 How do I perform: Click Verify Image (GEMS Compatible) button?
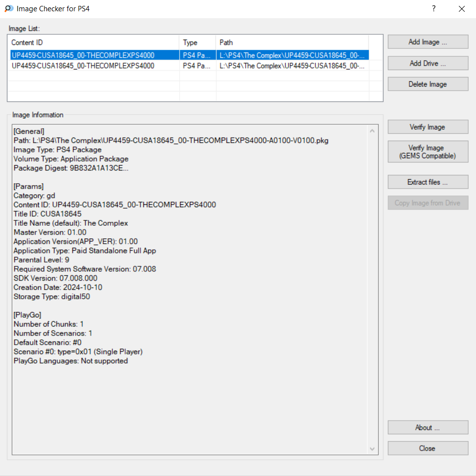[428, 152]
